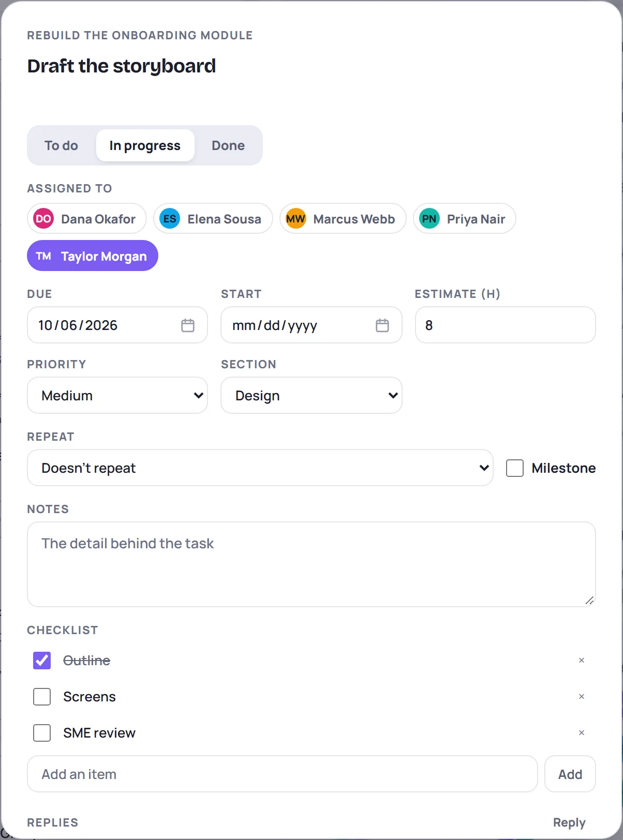Remove the Outline checklist item
This screenshot has height=840, width=623.
[x=582, y=661]
